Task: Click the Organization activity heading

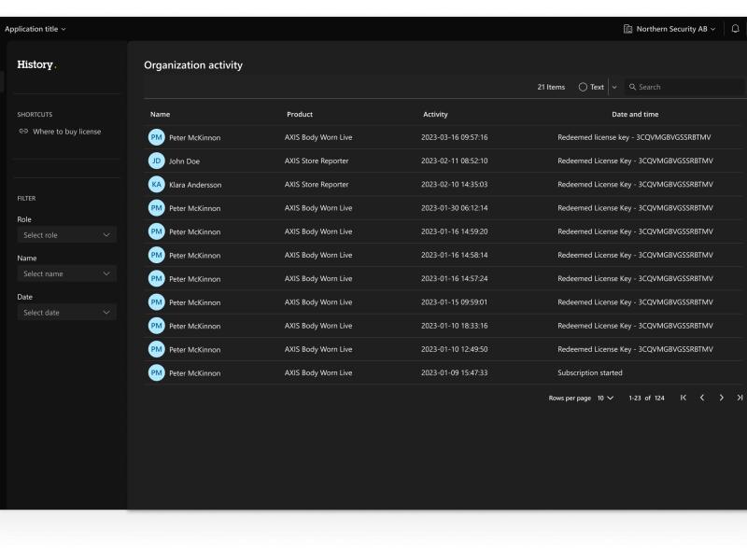Action: [x=193, y=65]
